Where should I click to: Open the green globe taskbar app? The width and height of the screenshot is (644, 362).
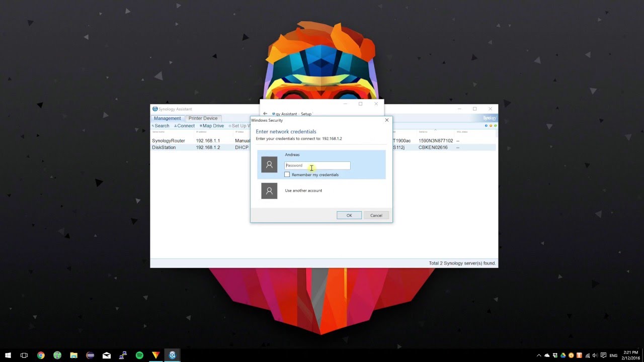click(57, 355)
